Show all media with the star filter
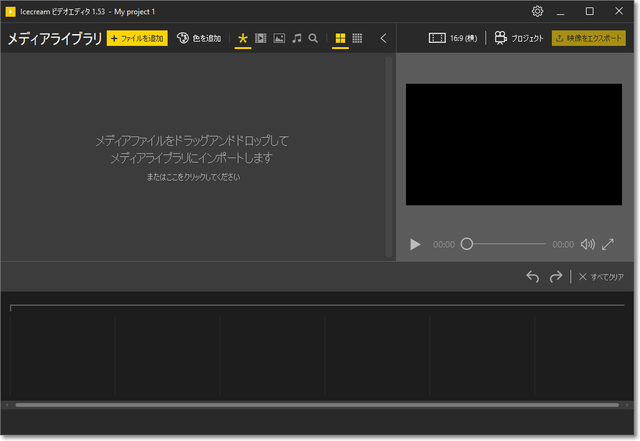The image size is (640, 441). point(243,38)
